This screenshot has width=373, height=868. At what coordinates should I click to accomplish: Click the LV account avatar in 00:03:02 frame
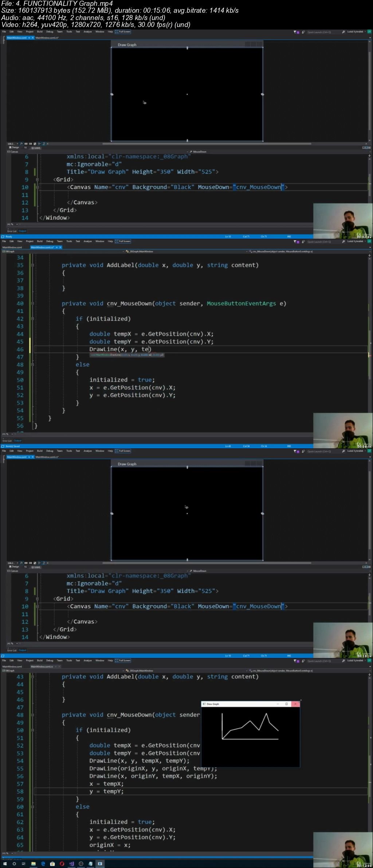(369, 32)
